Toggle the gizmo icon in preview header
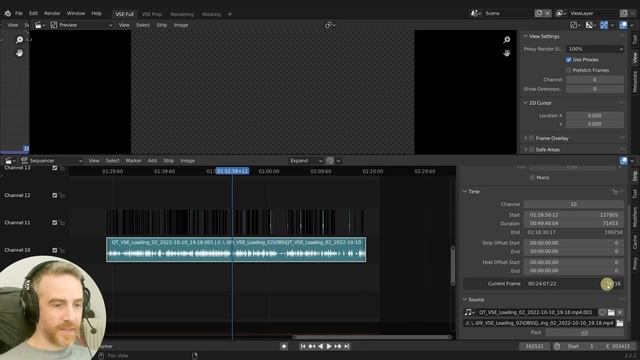The image size is (640, 360). (x=604, y=25)
